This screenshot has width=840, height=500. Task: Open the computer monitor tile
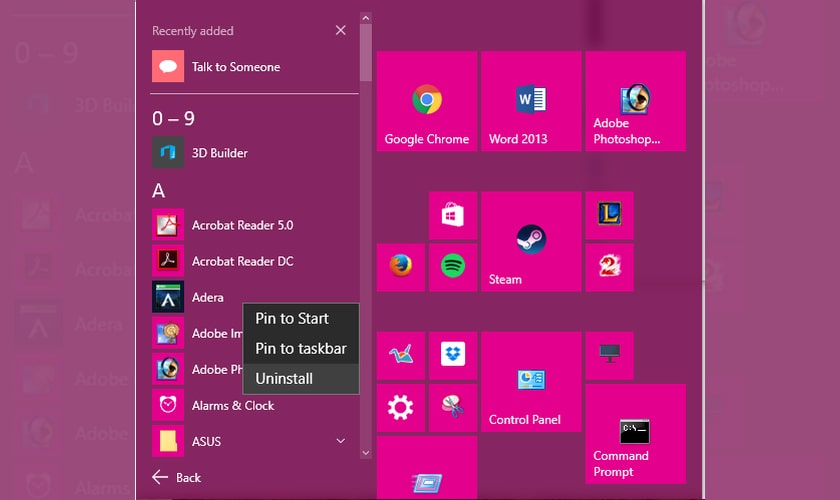click(610, 356)
